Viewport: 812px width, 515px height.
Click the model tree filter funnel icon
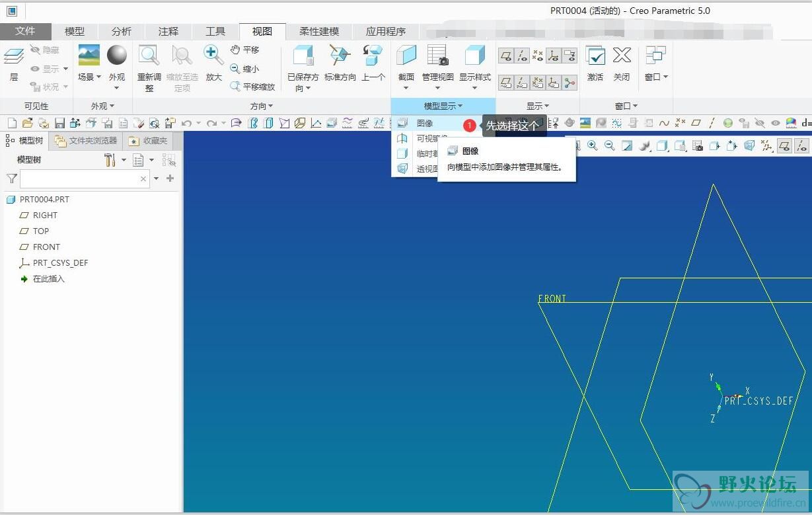tap(11, 178)
